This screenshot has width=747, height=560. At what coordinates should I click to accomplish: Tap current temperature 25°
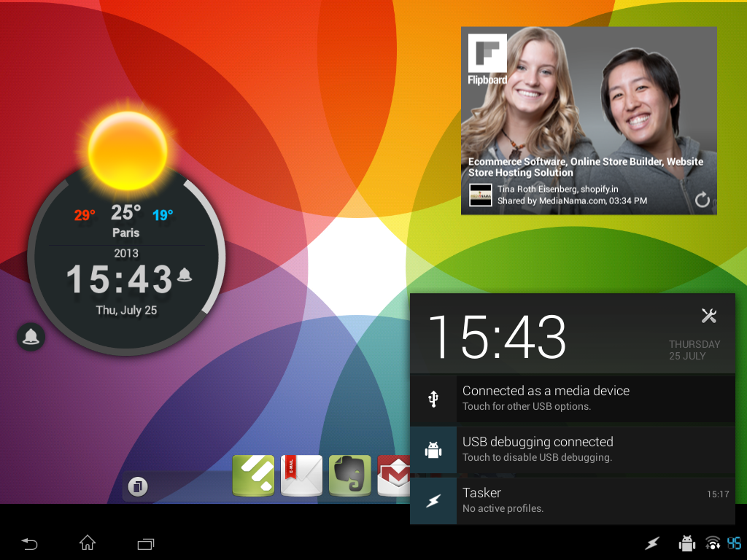coord(125,213)
